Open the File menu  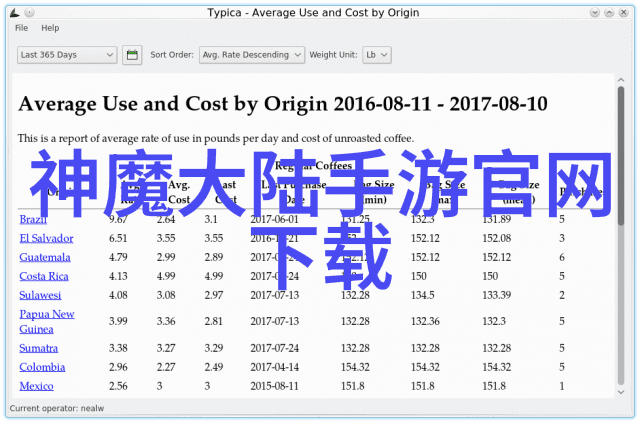[22, 28]
